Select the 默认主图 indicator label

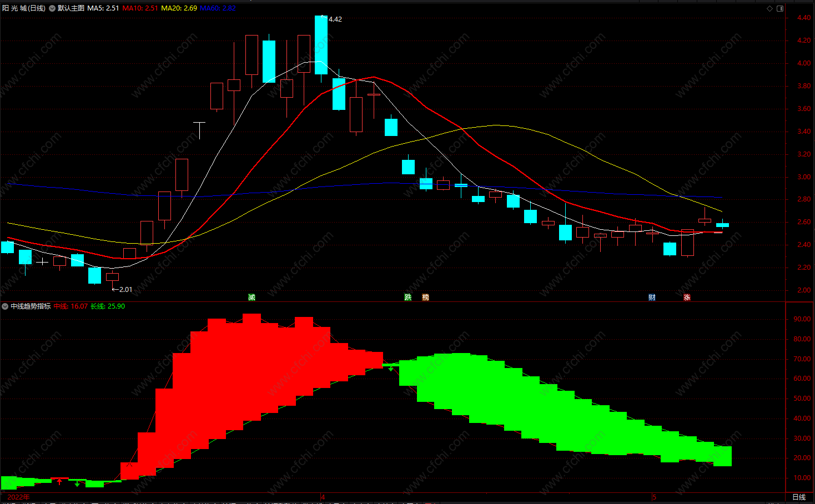pyautogui.click(x=71, y=8)
